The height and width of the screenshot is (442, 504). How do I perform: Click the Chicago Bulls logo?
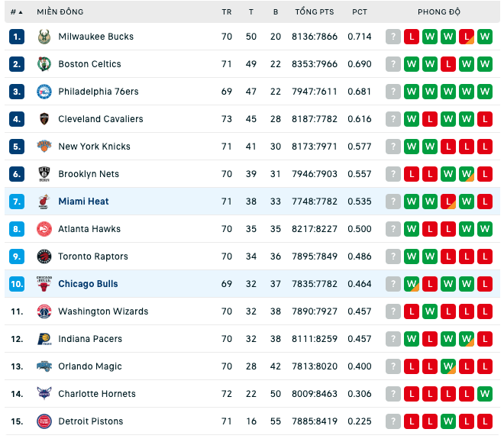pyautogui.click(x=44, y=284)
